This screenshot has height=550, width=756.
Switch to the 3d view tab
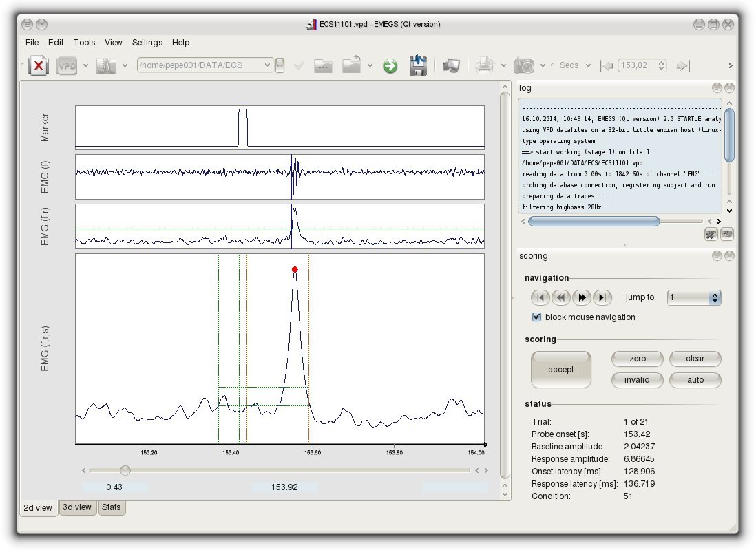[76, 508]
